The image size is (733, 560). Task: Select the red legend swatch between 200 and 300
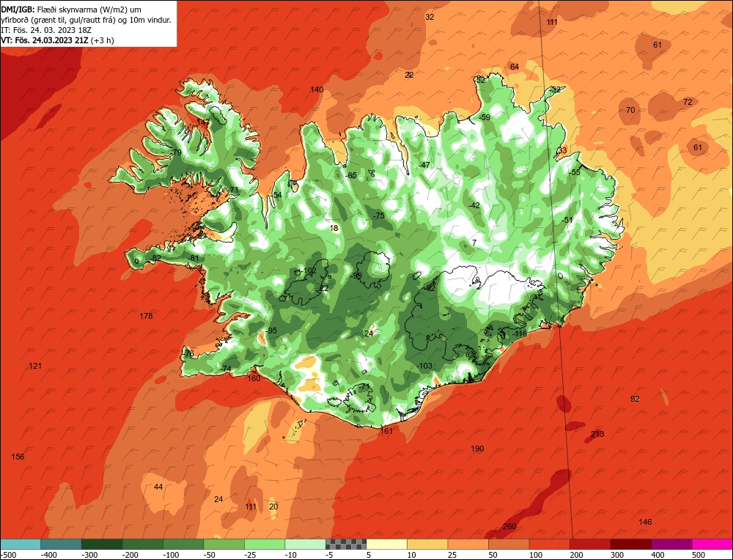point(590,544)
